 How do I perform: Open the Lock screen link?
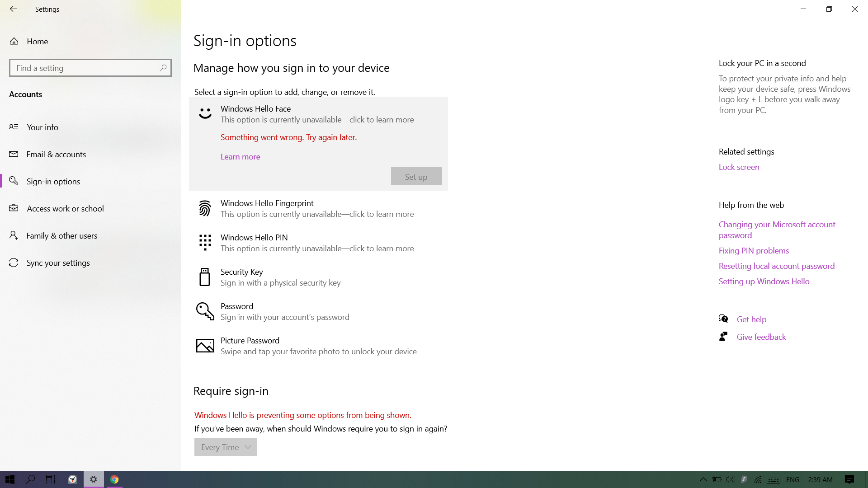pos(739,167)
